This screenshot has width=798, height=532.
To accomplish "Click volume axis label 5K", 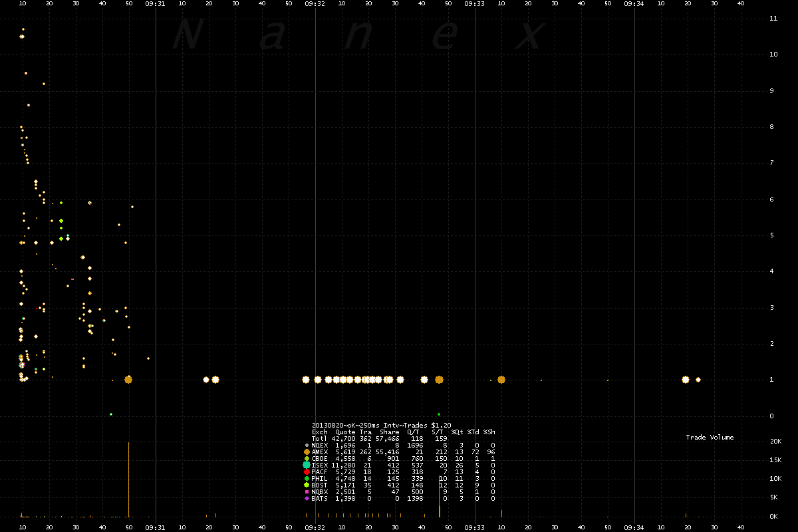I will pyautogui.click(x=773, y=497).
